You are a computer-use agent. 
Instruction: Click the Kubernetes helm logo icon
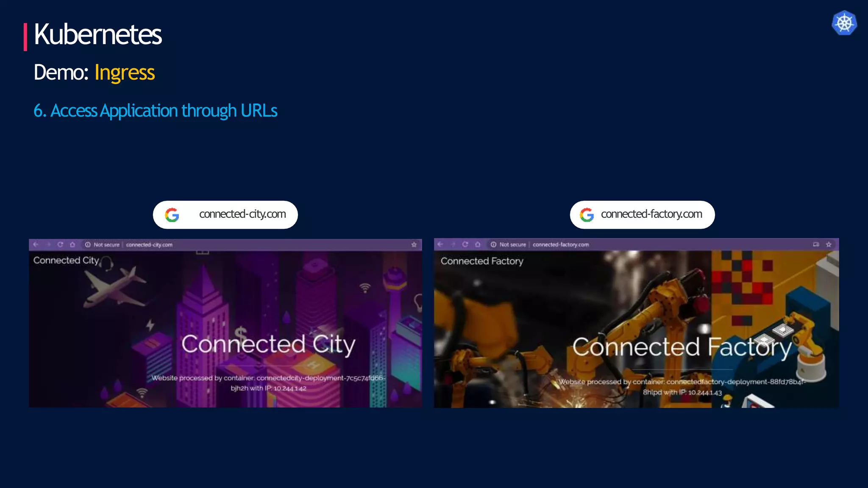844,23
